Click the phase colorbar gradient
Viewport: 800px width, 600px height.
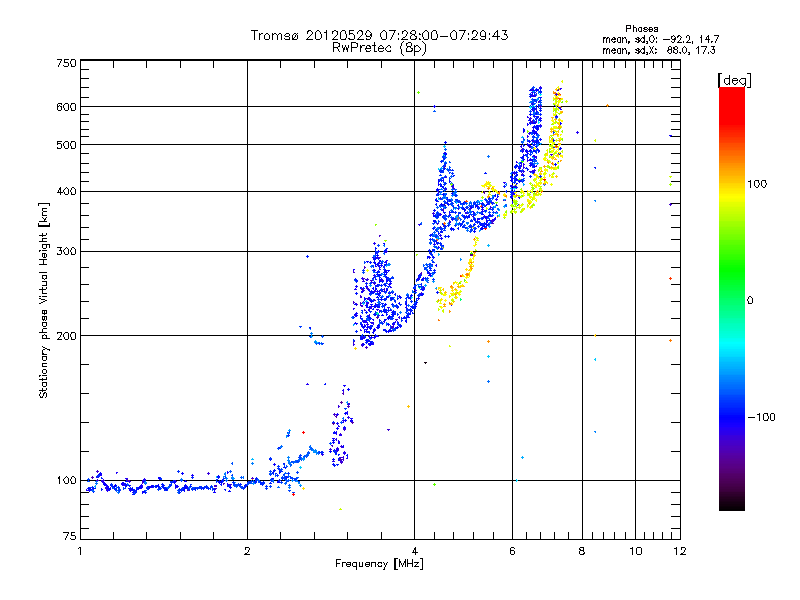pos(732,299)
